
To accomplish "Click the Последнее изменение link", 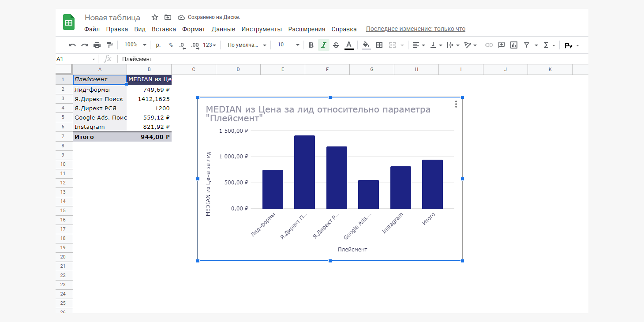I will coord(416,29).
